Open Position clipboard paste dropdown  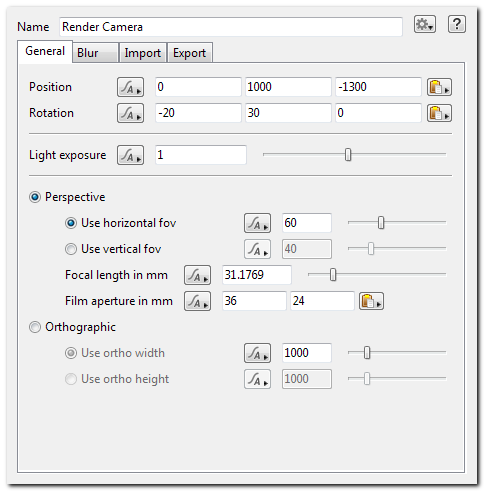[439, 87]
